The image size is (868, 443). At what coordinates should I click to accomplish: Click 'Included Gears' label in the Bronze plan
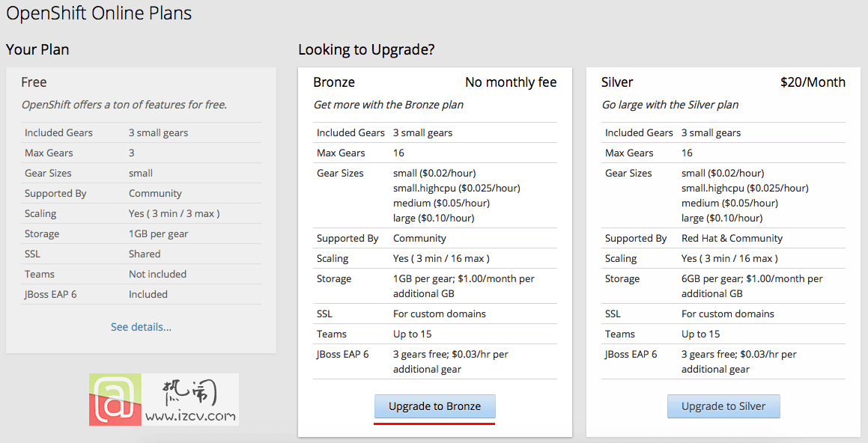(x=350, y=132)
